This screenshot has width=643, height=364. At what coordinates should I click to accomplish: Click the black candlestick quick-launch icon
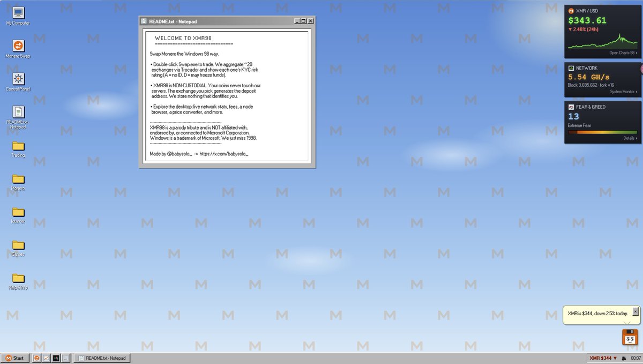pos(56,358)
